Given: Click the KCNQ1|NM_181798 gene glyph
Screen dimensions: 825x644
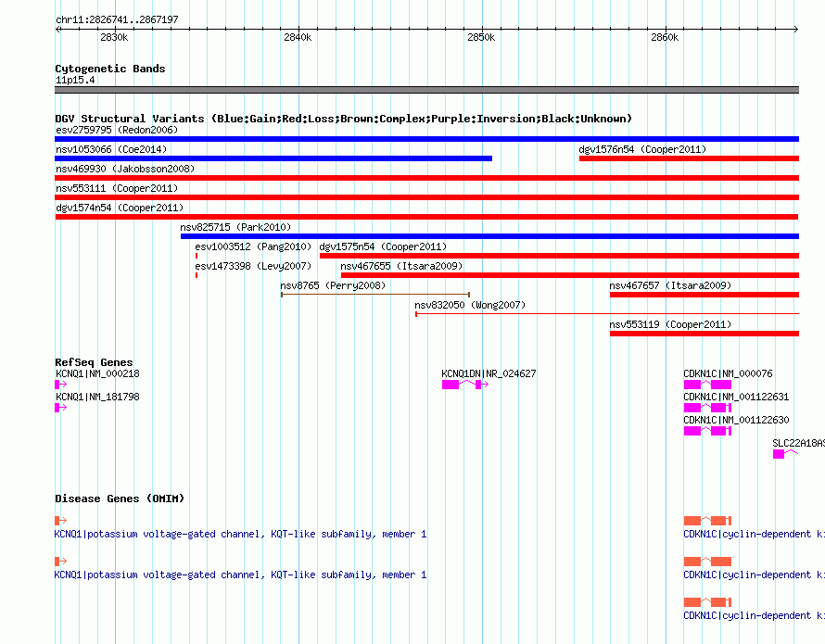Looking at the screenshot, I should click(x=60, y=408).
